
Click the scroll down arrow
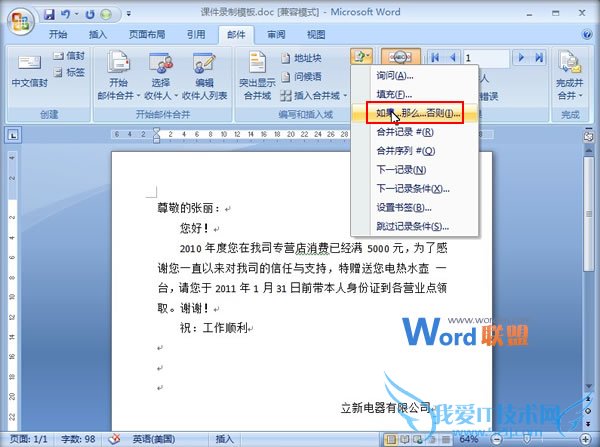(x=589, y=386)
